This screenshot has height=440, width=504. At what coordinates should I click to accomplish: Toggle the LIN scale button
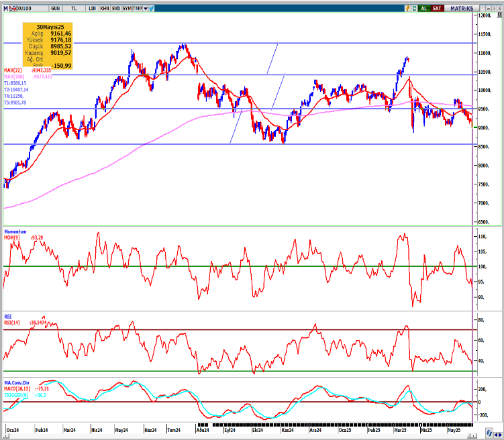[92, 8]
